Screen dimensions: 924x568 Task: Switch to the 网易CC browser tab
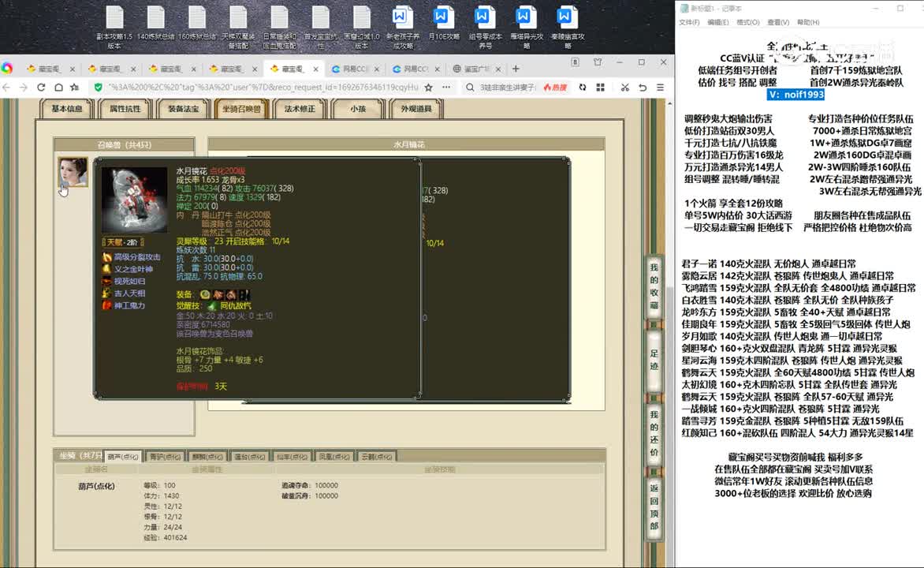click(x=355, y=69)
